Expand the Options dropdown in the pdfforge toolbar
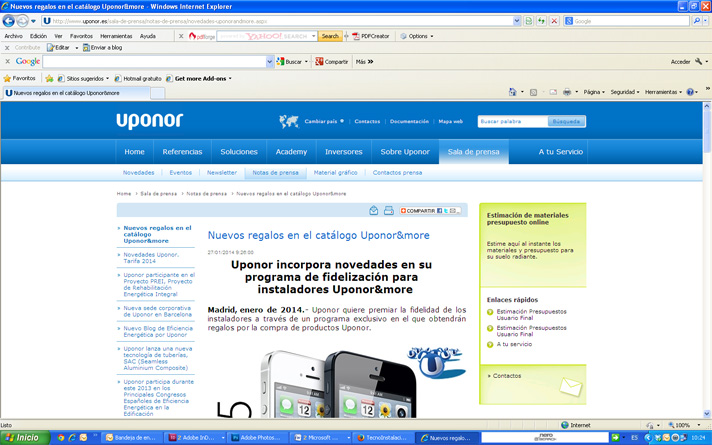 point(432,36)
